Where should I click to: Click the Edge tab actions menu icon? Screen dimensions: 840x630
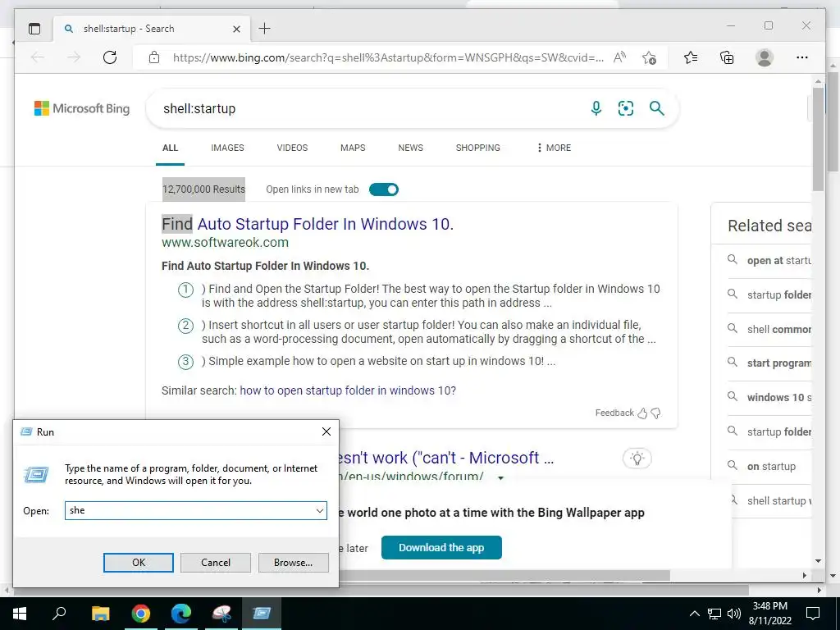(34, 29)
